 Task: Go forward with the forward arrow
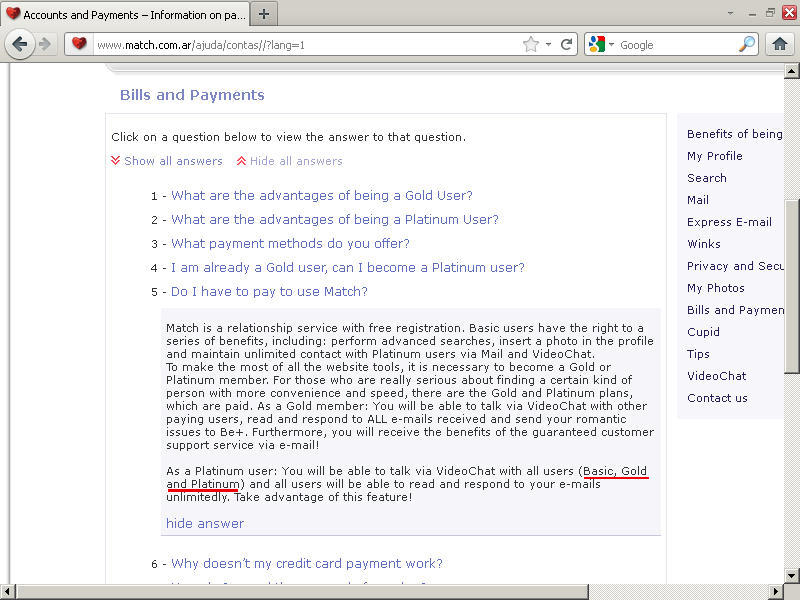click(x=45, y=44)
